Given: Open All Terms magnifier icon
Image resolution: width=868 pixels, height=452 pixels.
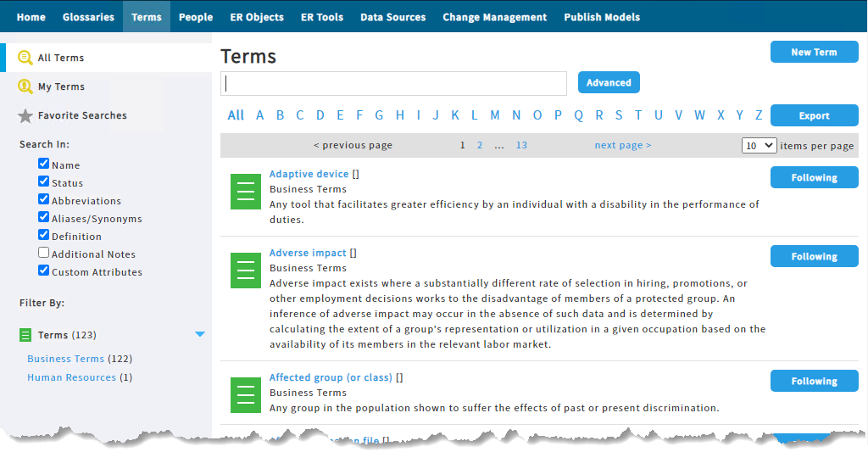Looking at the screenshot, I should click(x=25, y=58).
